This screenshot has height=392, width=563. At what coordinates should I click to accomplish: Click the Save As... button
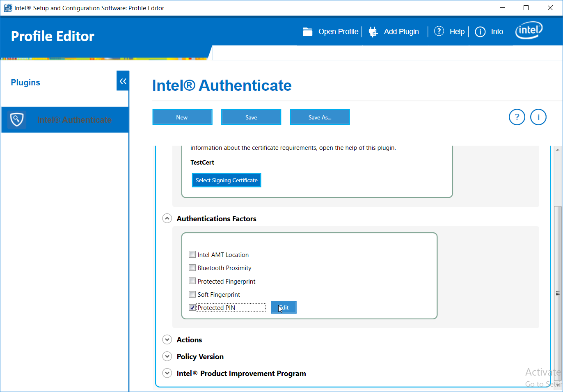[320, 117]
